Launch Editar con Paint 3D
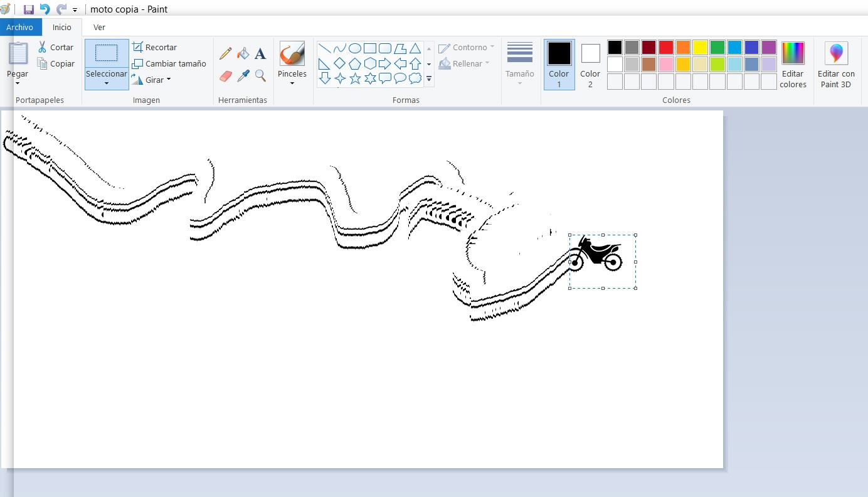The width and height of the screenshot is (868, 497). (x=836, y=65)
